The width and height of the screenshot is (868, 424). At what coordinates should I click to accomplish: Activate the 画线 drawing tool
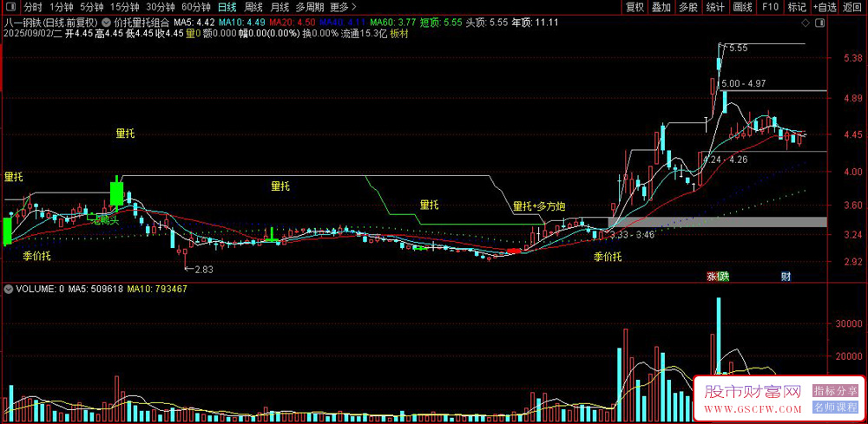pyautogui.click(x=742, y=7)
